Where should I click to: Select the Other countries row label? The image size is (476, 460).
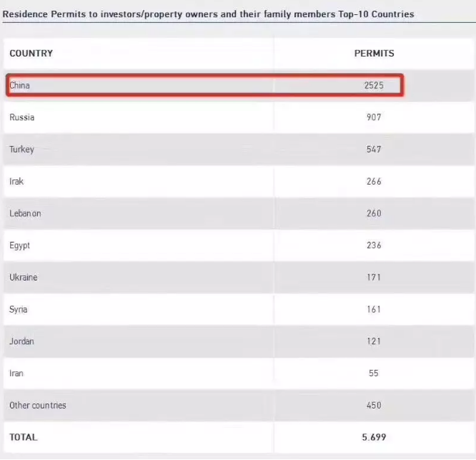tap(38, 406)
